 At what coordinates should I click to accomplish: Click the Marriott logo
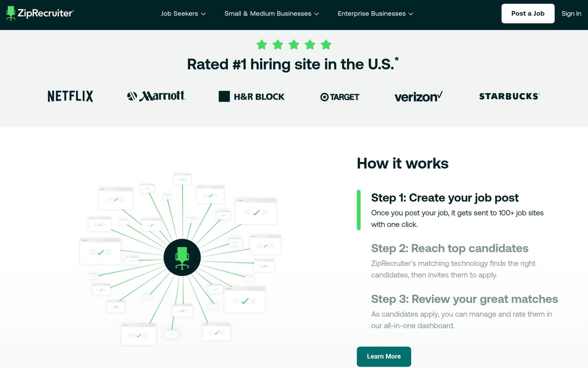[156, 96]
